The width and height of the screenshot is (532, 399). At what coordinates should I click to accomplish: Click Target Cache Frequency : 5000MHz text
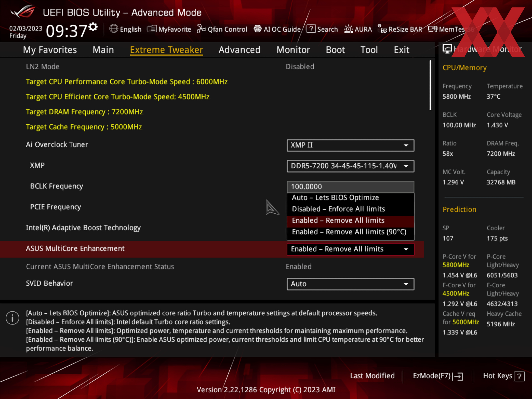tap(84, 127)
